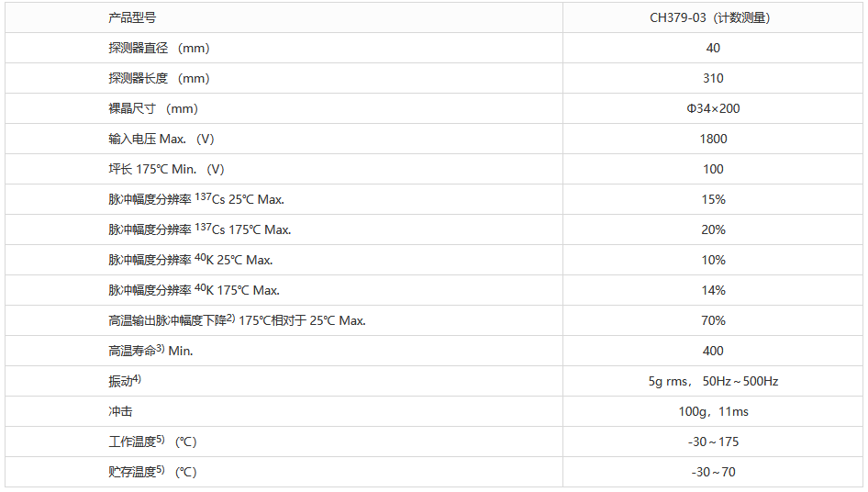This screenshot has height=492, width=868.
Task: Click the 坪长 175℃ Min. (V) label
Action: (x=166, y=169)
